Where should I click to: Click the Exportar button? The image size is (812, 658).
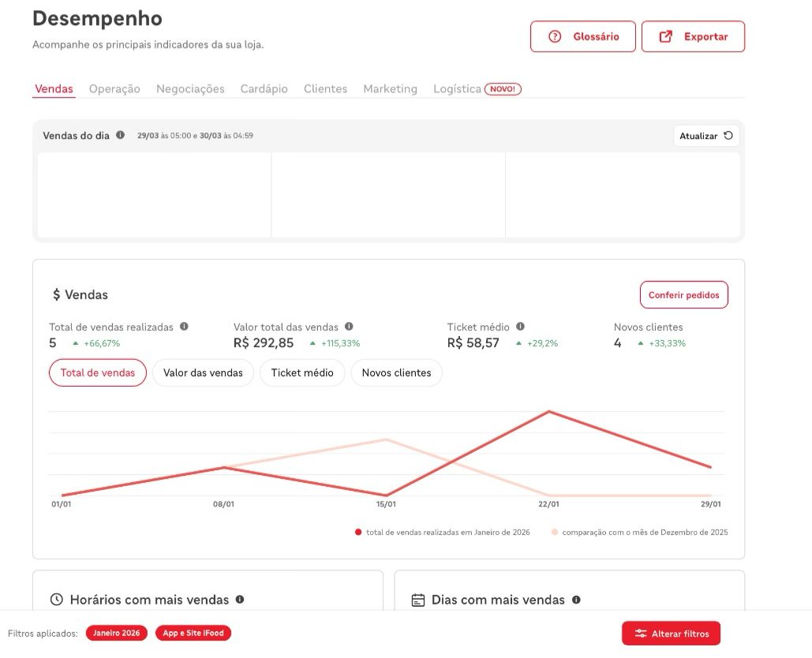tap(694, 36)
